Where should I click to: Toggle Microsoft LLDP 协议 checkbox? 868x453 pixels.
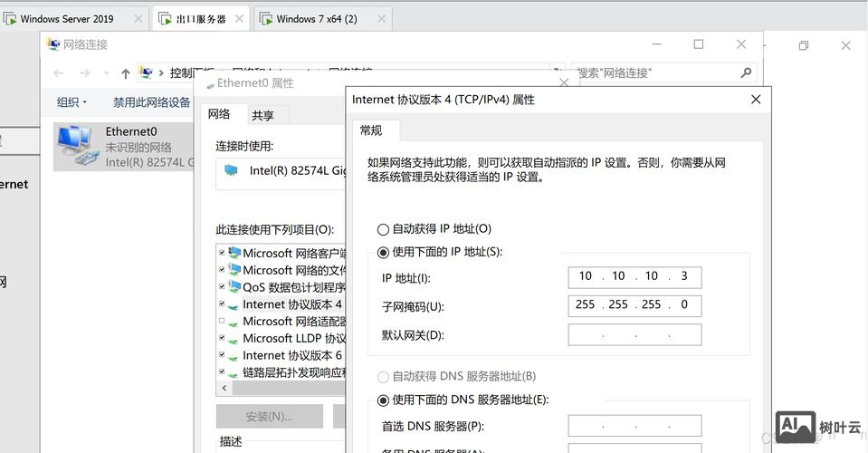click(x=222, y=338)
